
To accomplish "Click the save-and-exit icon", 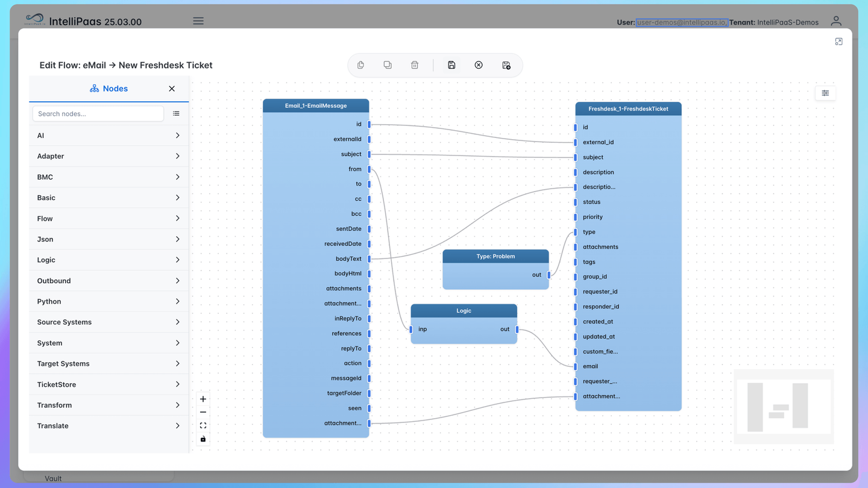I will 506,65.
